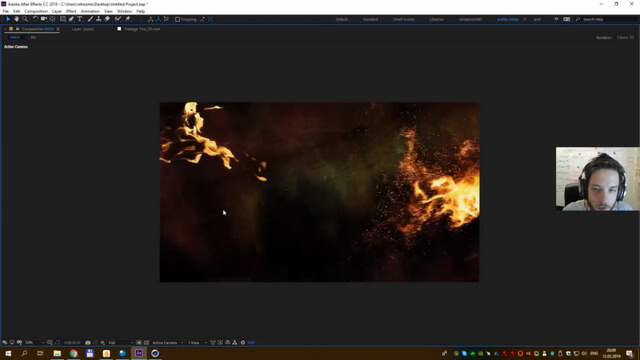The height and width of the screenshot is (360, 640).
Task: Select the Unified Camera tool
Action: pyautogui.click(x=44, y=19)
